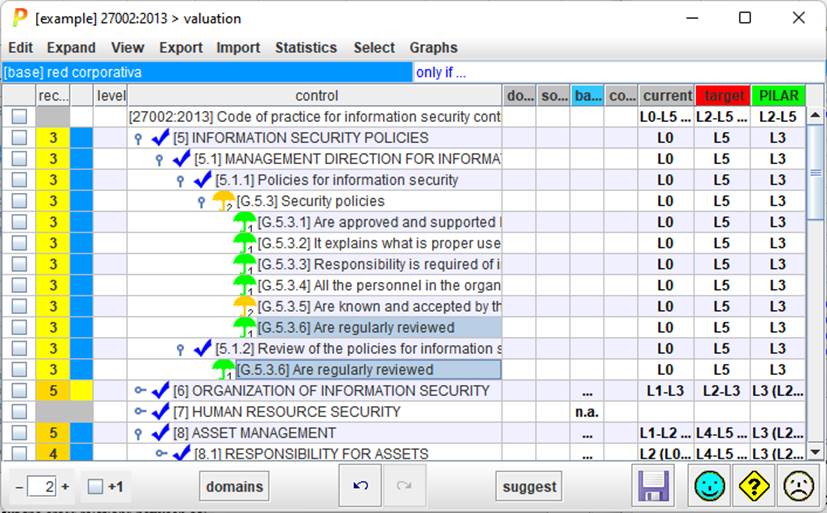Click the blue happy face icon
The width and height of the screenshot is (827, 513).
[x=709, y=486]
